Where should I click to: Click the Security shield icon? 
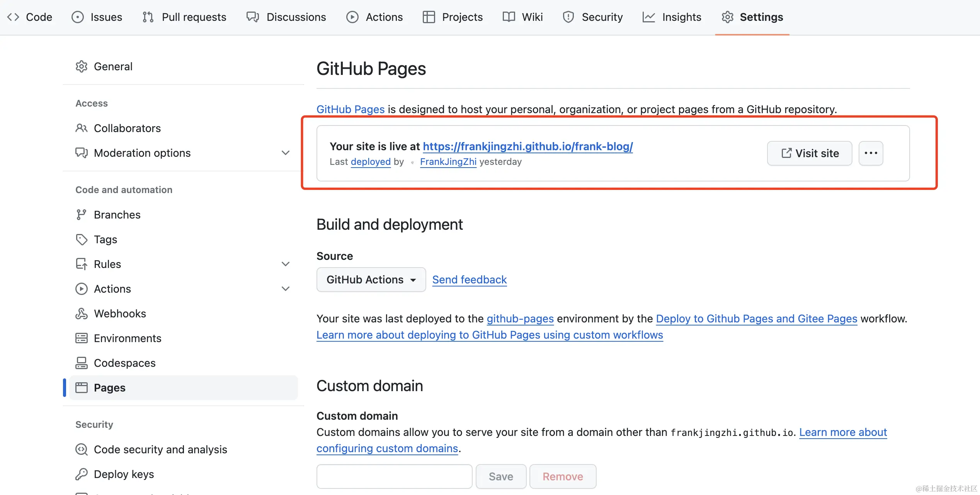pyautogui.click(x=568, y=17)
